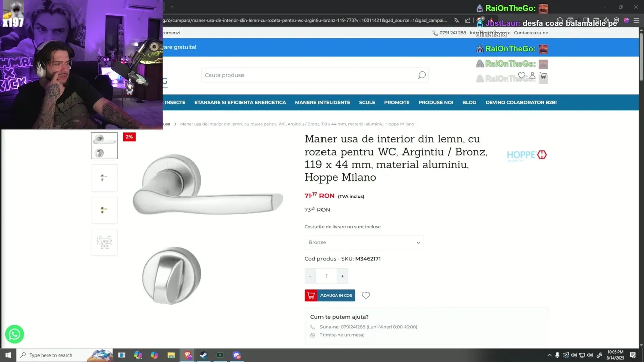The height and width of the screenshot is (362, 644).
Task: Show hidden system tray icons
Action: (549, 355)
